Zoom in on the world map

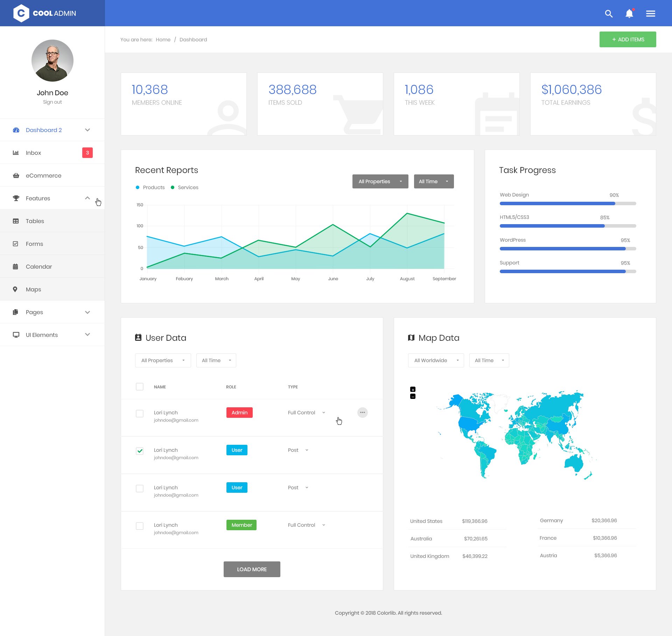point(413,389)
